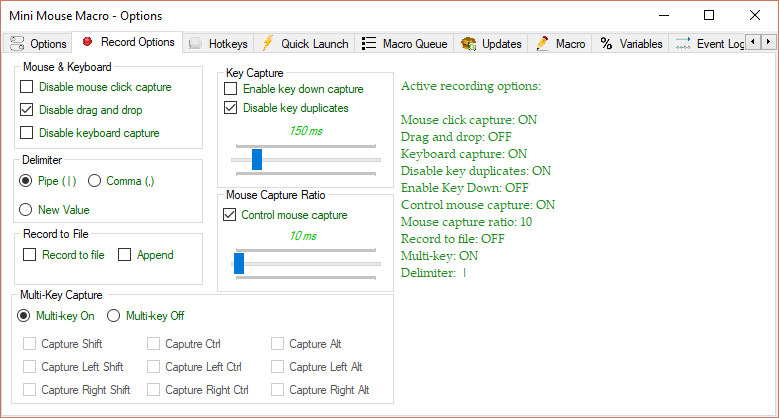Select the Pipe delimiter radio button
The height and width of the screenshot is (418, 779).
[x=25, y=181]
